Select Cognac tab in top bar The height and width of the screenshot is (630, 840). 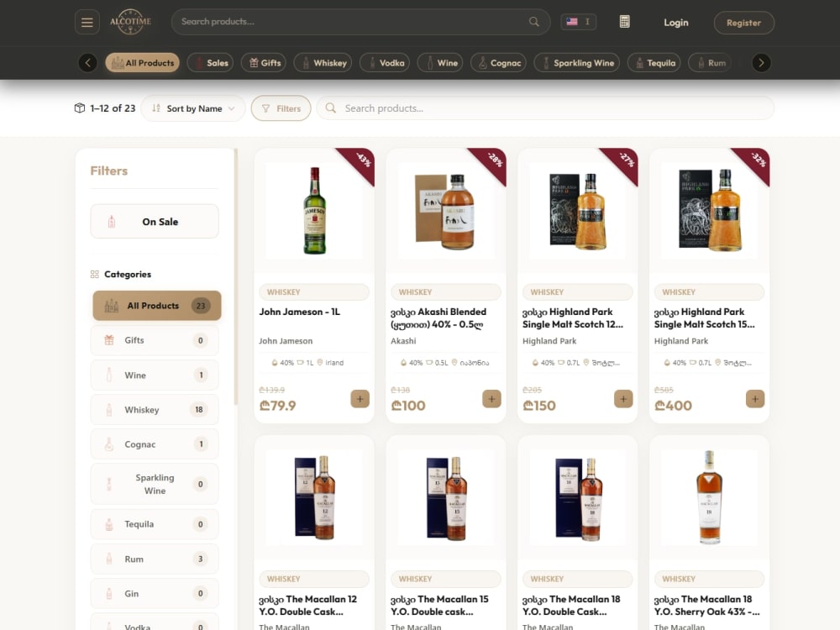pyautogui.click(x=499, y=63)
